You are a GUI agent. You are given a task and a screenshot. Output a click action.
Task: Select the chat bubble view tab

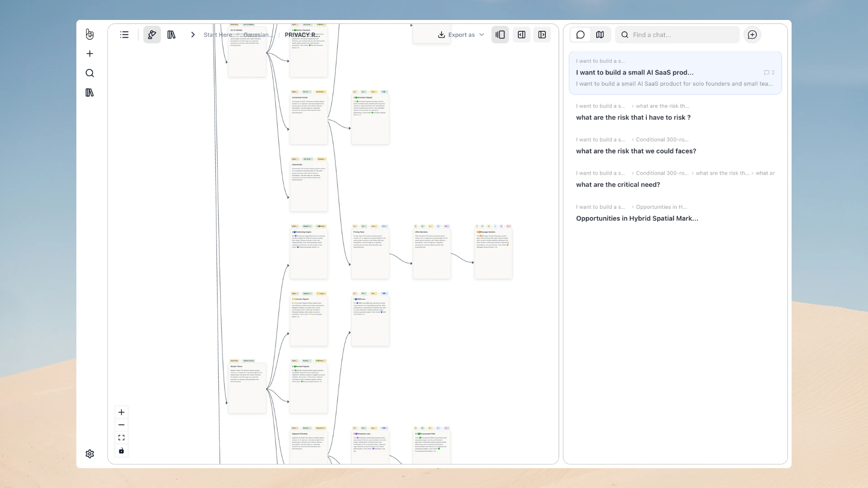pyautogui.click(x=580, y=34)
